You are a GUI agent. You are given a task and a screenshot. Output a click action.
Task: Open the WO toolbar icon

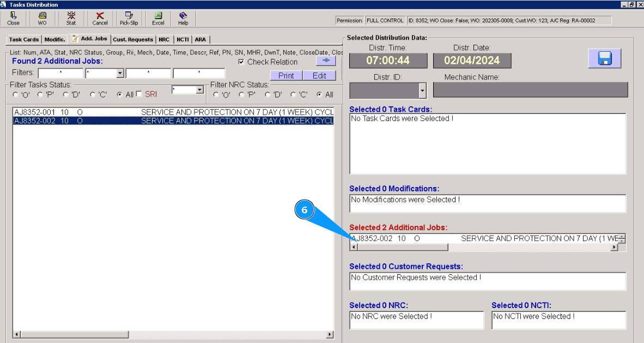pyautogui.click(x=42, y=19)
